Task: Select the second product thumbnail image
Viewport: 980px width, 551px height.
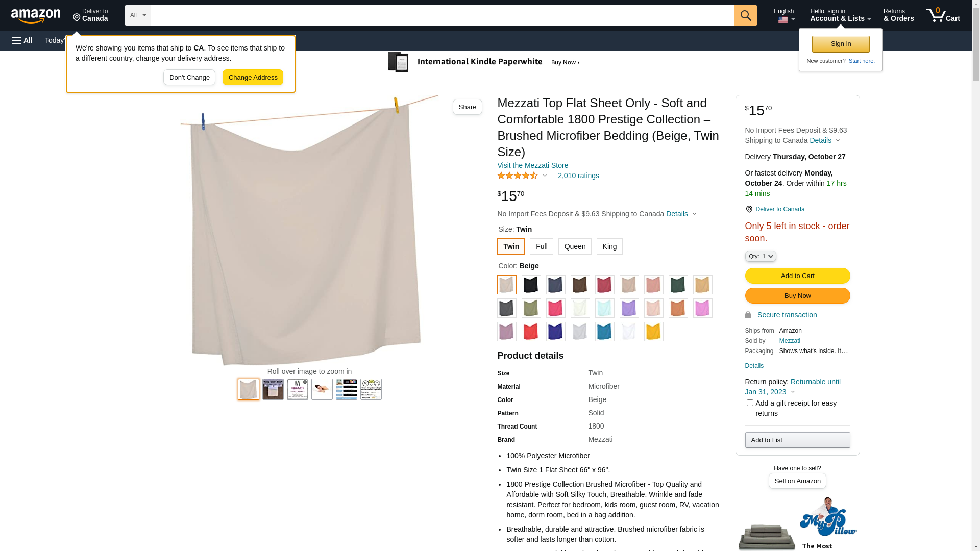Action: [x=273, y=389]
